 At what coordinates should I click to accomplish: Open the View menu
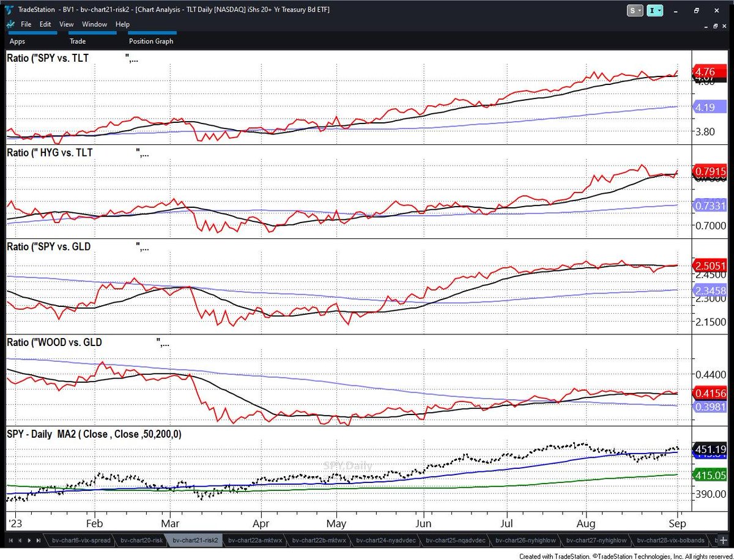66,24
